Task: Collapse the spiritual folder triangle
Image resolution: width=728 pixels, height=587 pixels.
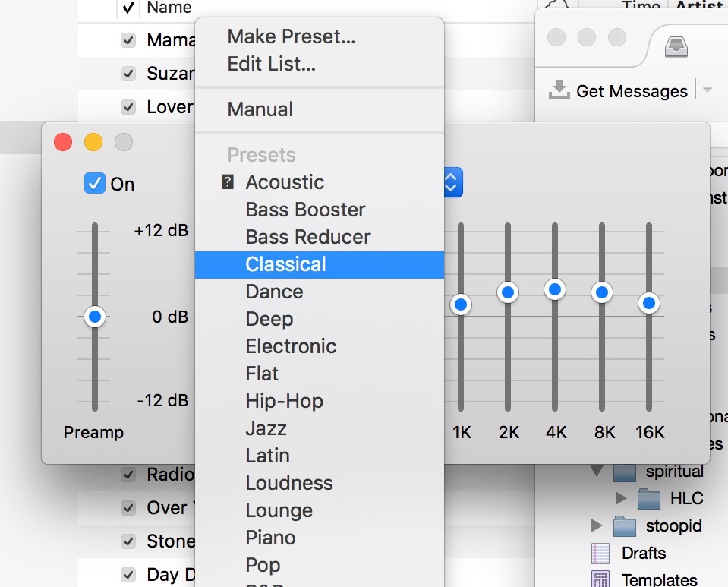Action: tap(597, 471)
